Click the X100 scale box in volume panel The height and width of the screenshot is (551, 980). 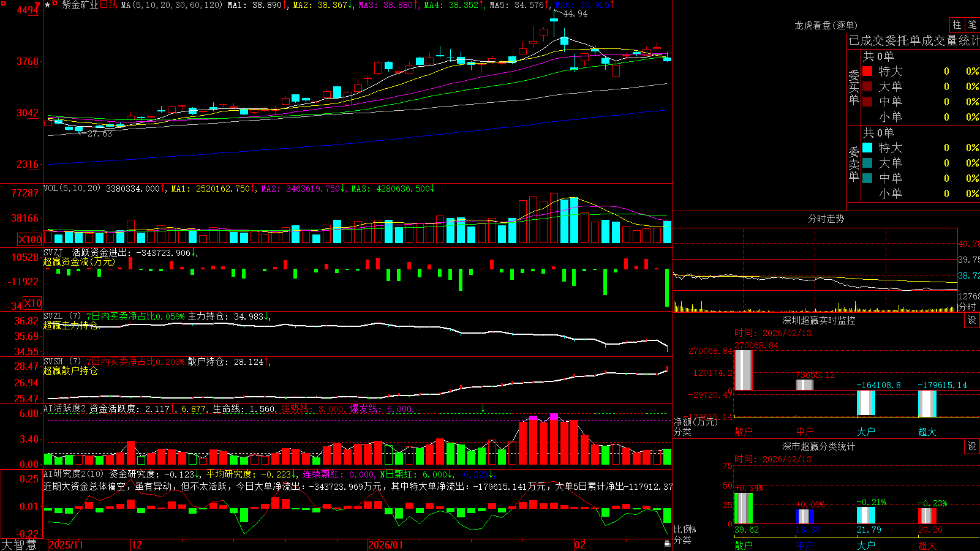pyautogui.click(x=29, y=239)
